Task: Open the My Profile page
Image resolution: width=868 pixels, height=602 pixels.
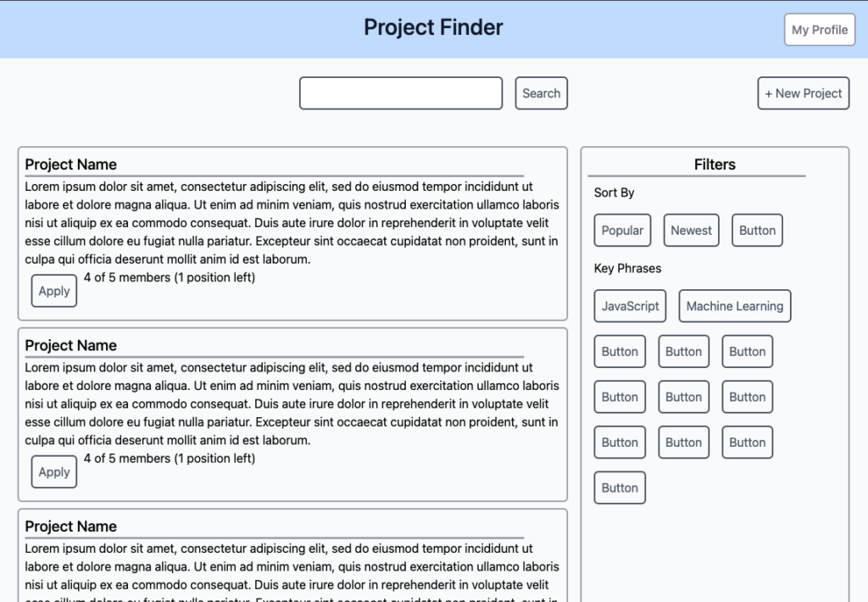Action: tap(819, 30)
